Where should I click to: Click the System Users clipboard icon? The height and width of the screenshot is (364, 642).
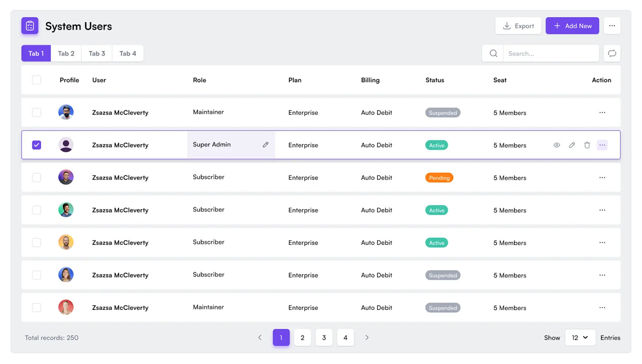(30, 26)
